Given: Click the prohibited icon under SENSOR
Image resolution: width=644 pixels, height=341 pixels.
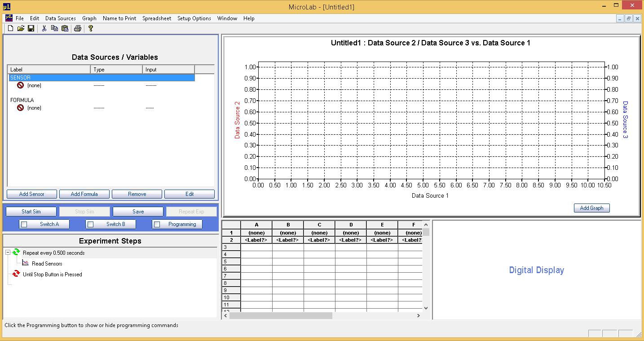Looking at the screenshot, I should pyautogui.click(x=20, y=85).
